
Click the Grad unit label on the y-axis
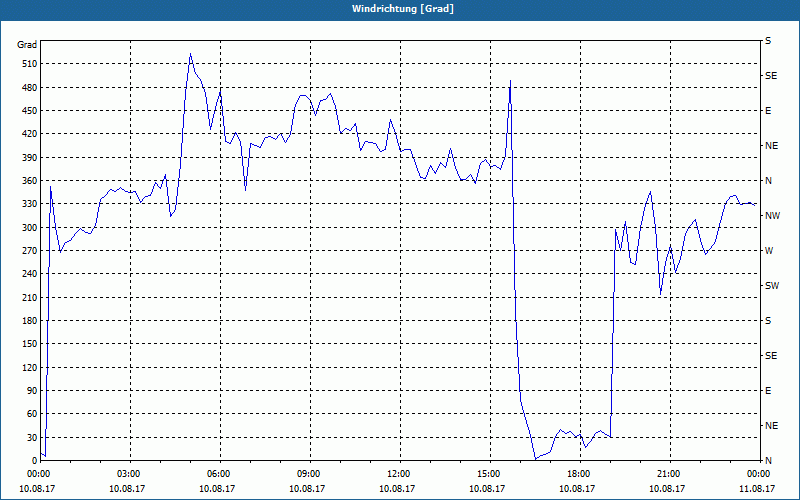coord(27,45)
